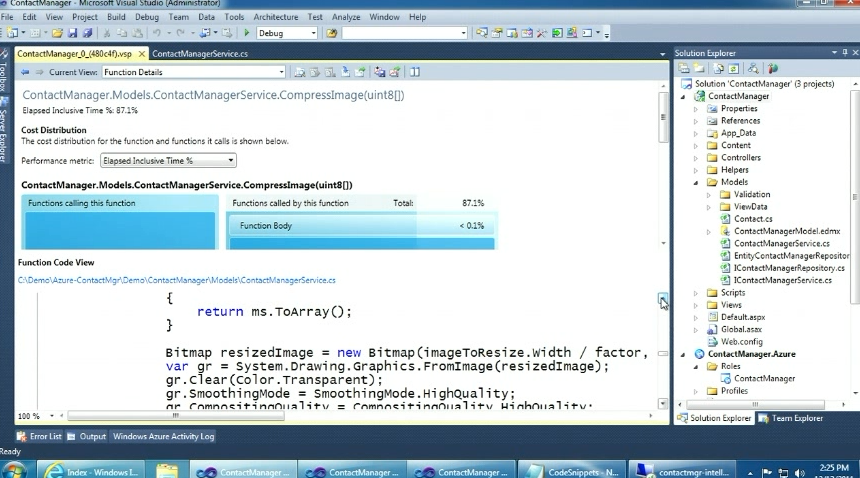Click the Refresh icon in Solution Explorer
The width and height of the screenshot is (860, 478).
(733, 69)
